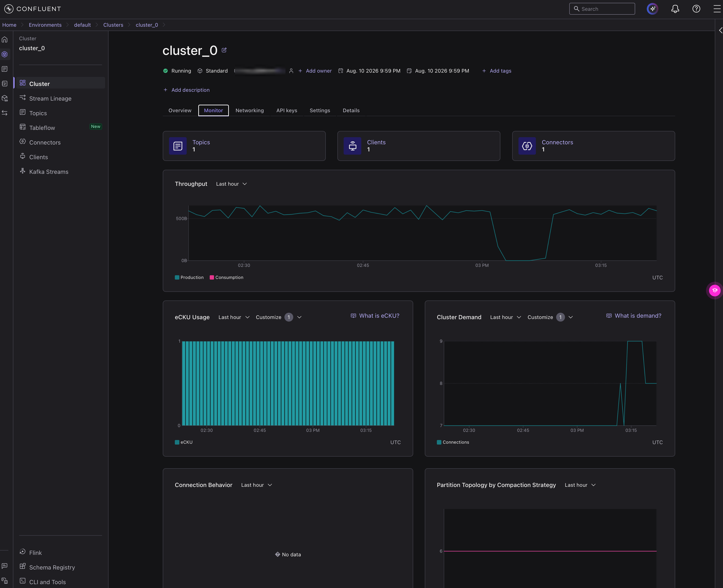Toggle the Connections legend series

click(453, 442)
